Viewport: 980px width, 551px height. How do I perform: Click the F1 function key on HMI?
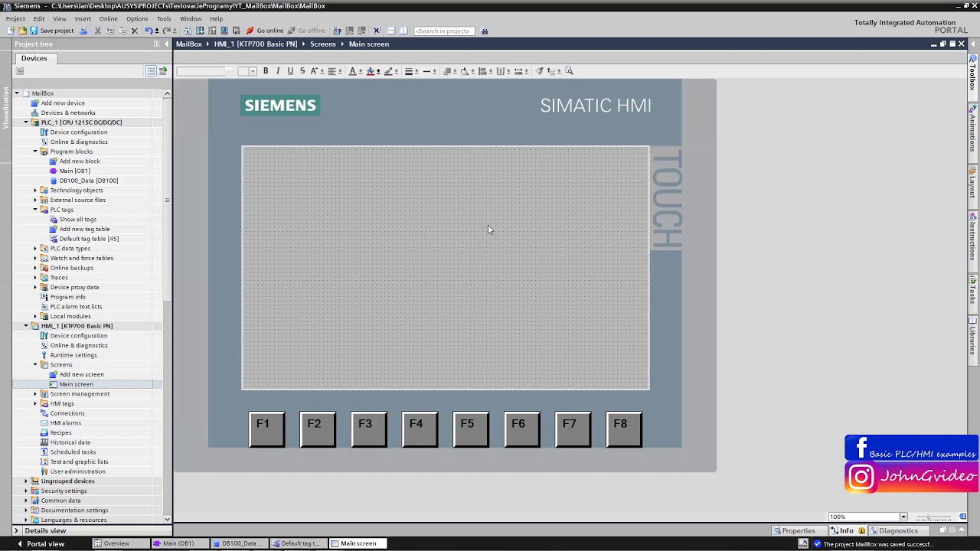[x=266, y=429]
